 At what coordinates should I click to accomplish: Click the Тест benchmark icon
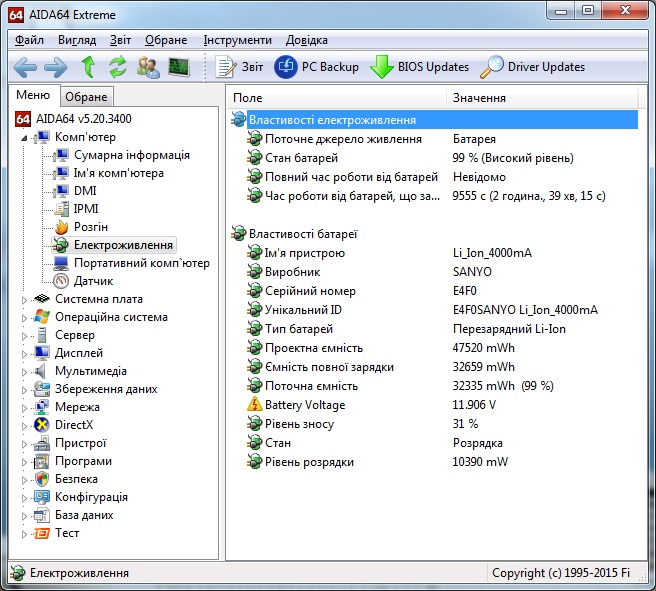tap(42, 533)
